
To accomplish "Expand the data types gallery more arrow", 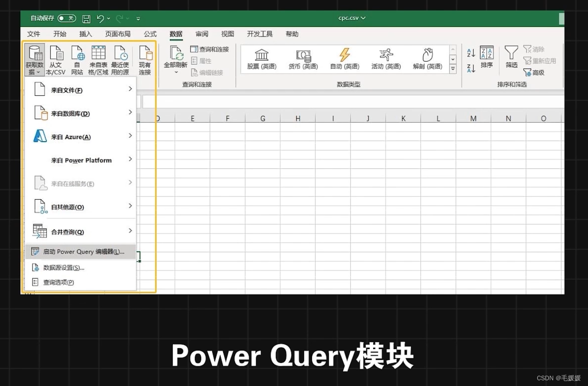I will 453,69.
